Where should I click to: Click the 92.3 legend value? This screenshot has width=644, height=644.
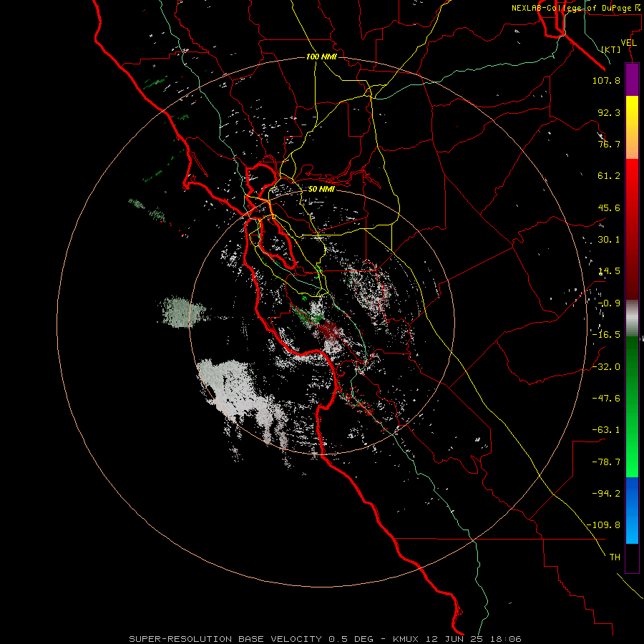609,112
